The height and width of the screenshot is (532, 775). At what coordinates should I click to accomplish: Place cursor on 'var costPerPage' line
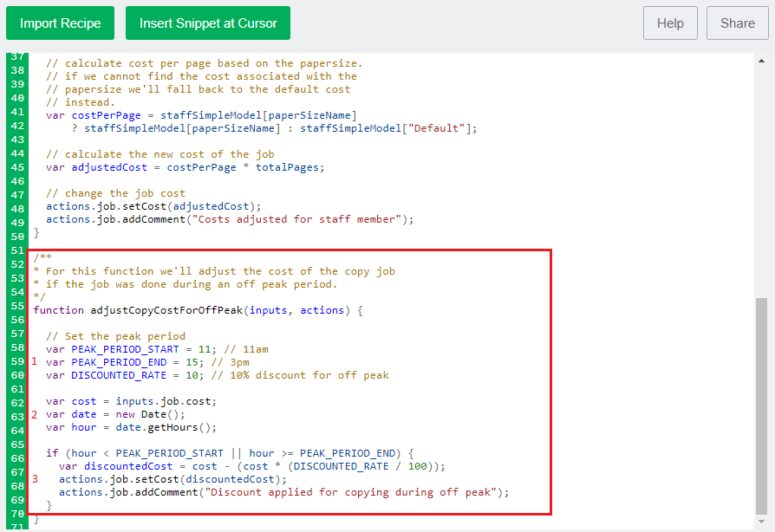[x=201, y=115]
